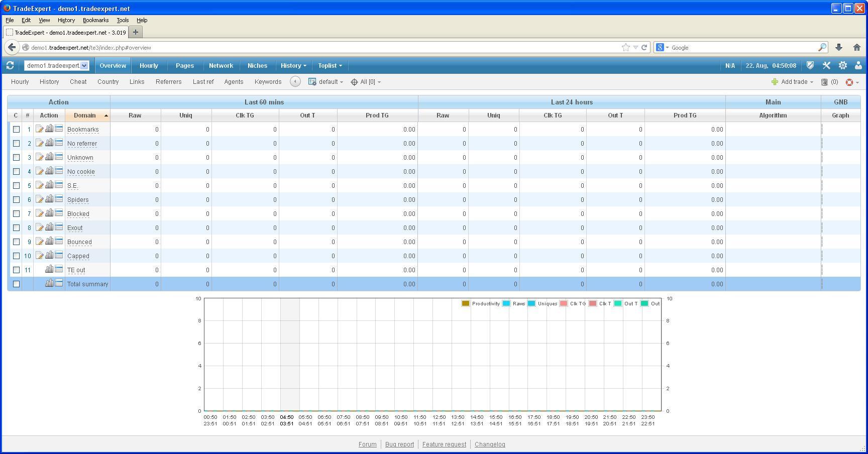
Task: Open the browser downloads arrow
Action: point(839,47)
